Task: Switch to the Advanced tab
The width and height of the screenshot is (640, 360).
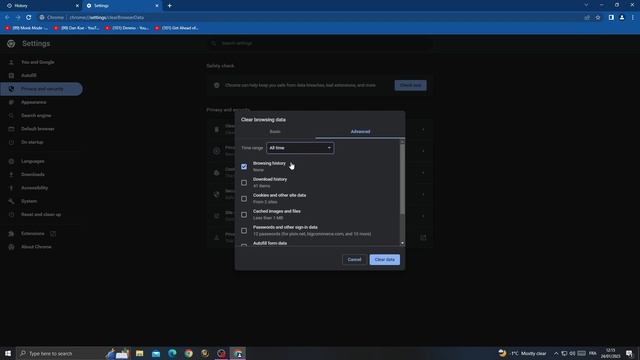Action: tap(360, 131)
